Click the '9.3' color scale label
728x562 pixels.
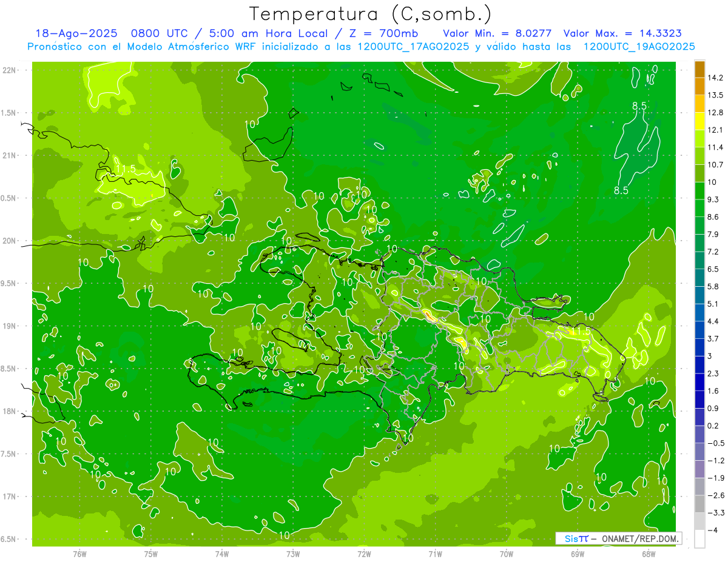click(714, 199)
